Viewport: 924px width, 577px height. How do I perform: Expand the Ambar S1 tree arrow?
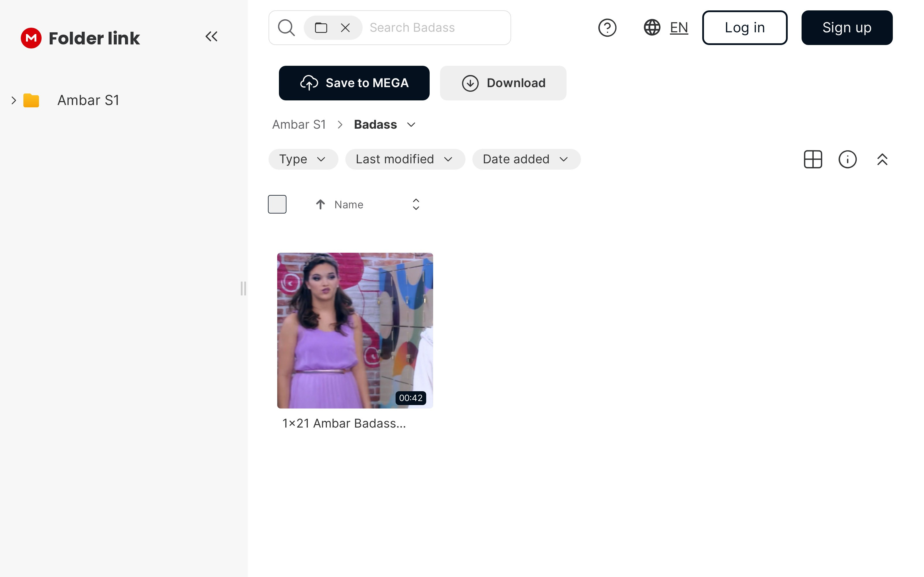(14, 100)
